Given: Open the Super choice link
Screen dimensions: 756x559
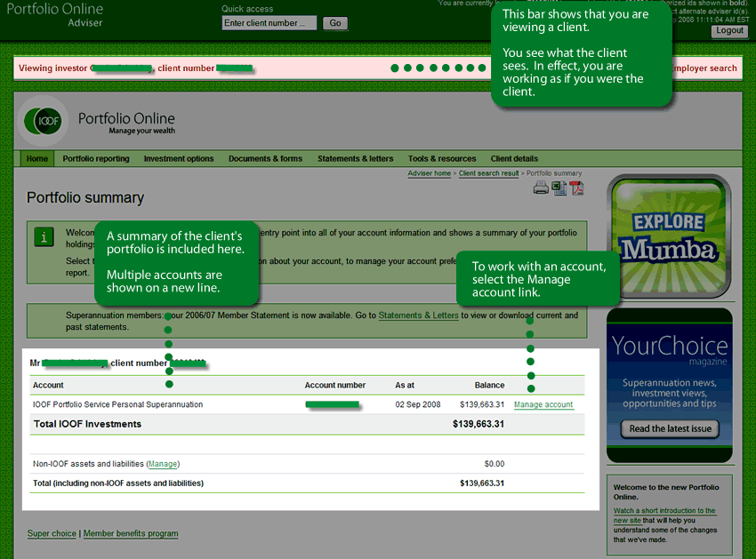Looking at the screenshot, I should 52,533.
